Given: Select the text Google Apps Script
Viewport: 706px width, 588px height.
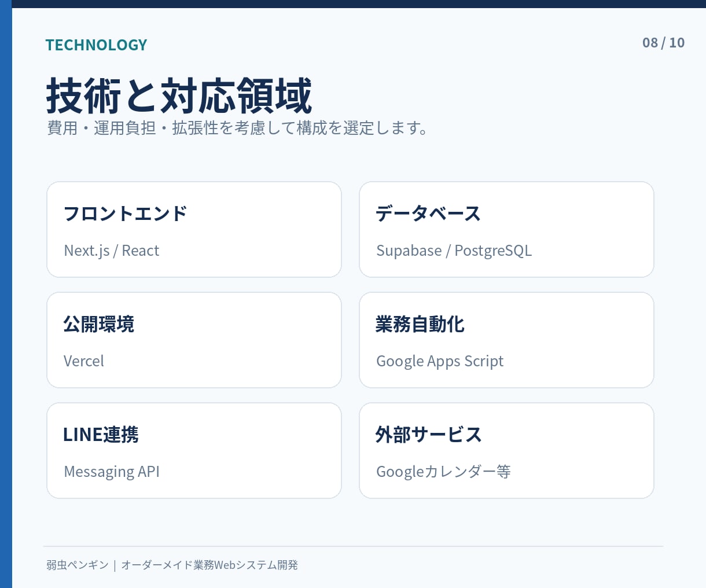Looking at the screenshot, I should coord(440,361).
